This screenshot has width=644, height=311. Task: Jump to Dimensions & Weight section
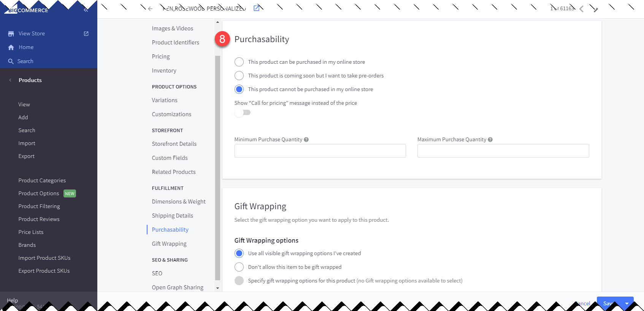[x=179, y=202]
